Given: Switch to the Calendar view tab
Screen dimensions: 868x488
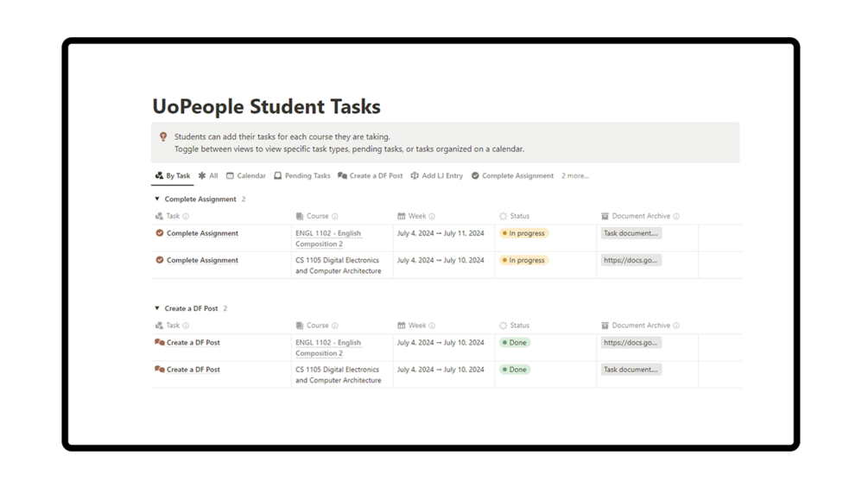Looking at the screenshot, I should tap(246, 176).
